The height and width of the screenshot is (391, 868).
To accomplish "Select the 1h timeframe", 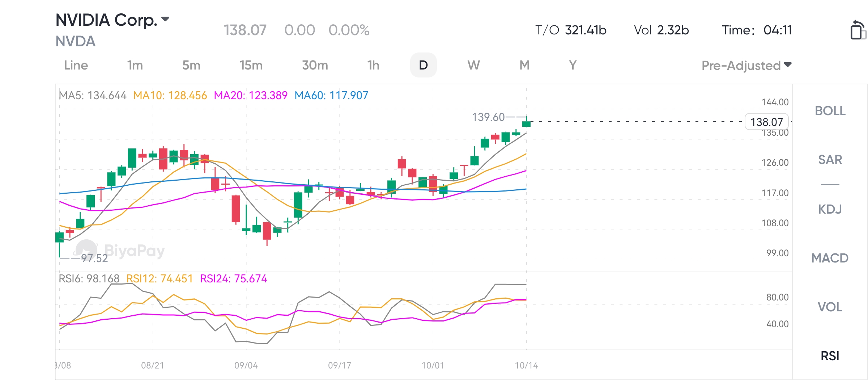I will (x=373, y=65).
